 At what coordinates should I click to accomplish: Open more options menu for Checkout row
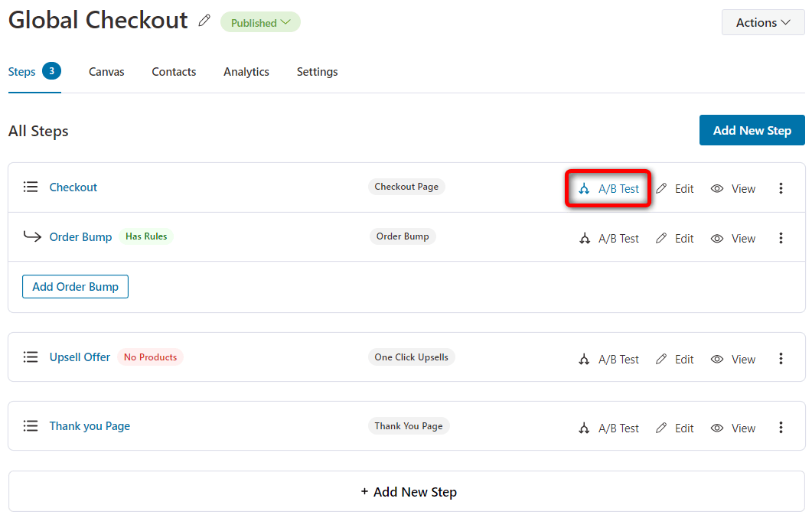pyautogui.click(x=781, y=188)
